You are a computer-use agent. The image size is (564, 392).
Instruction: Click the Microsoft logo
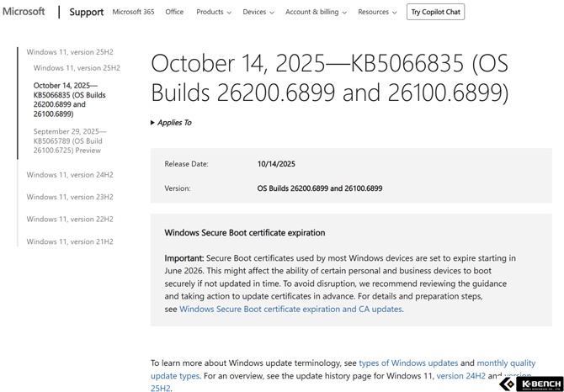coord(24,12)
